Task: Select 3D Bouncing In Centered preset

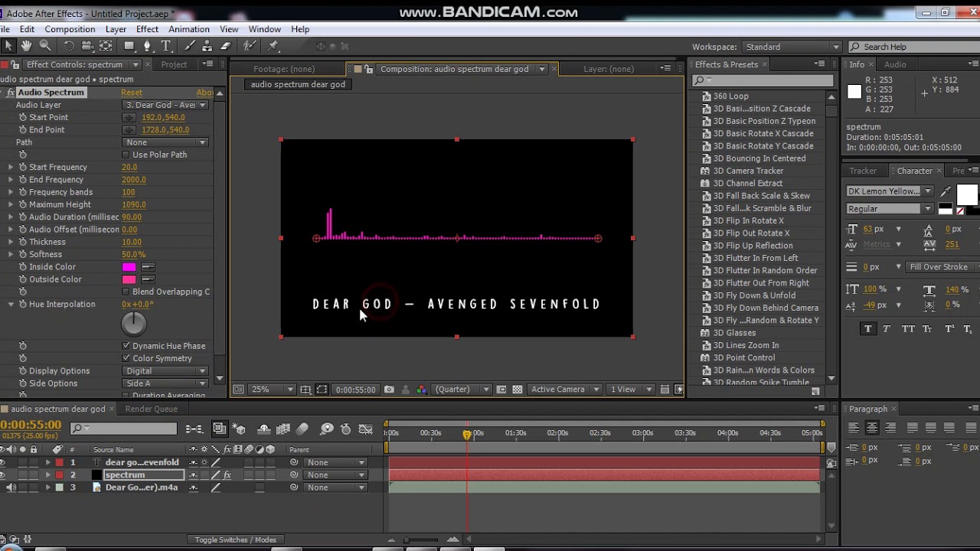Action: (758, 158)
